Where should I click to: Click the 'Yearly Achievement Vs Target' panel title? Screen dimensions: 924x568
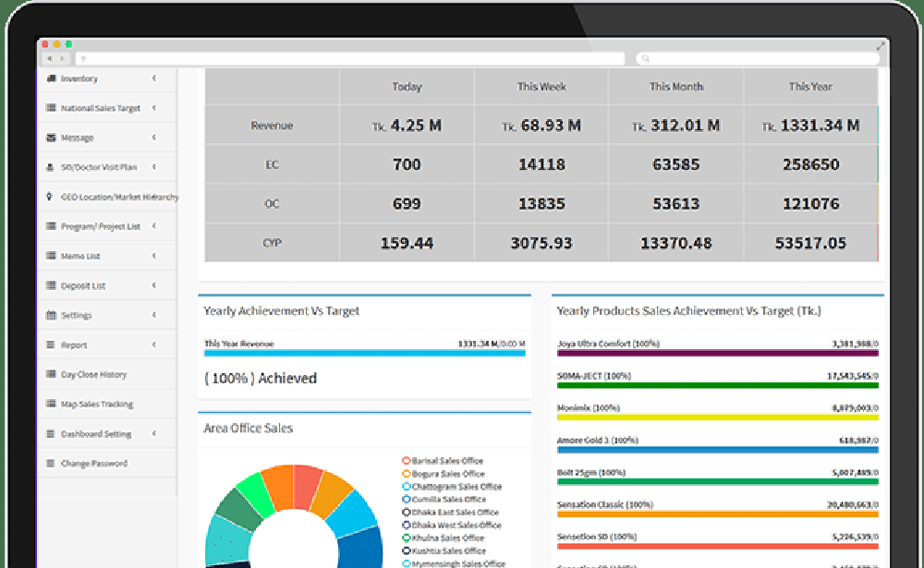click(281, 311)
